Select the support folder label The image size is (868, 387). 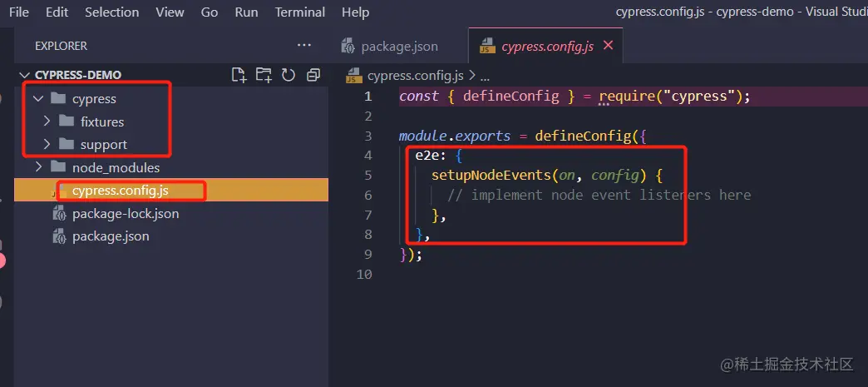point(104,145)
